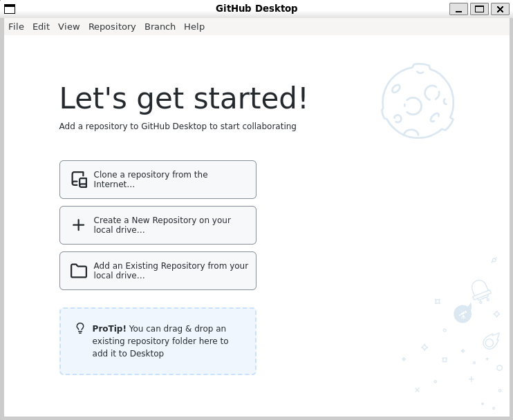
Task: Click the 'Let's get started!' heading
Action: [183, 98]
